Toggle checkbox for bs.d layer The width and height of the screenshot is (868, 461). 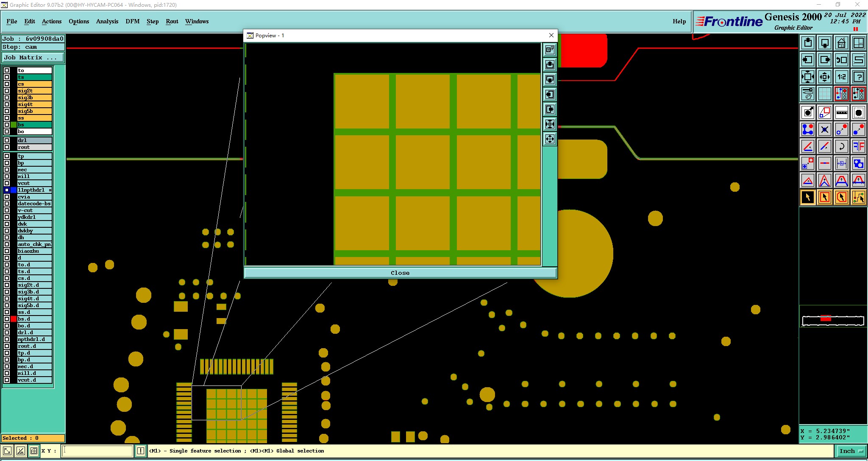point(7,319)
